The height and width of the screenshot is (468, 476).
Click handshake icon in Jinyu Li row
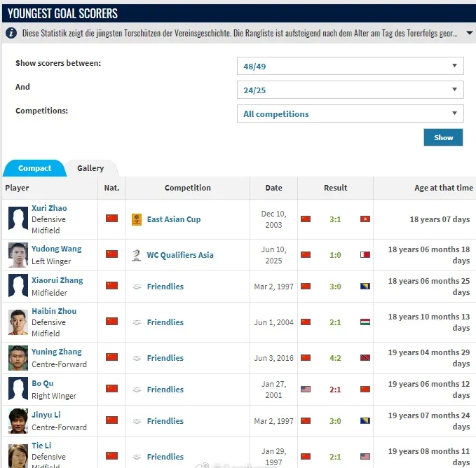137,421
